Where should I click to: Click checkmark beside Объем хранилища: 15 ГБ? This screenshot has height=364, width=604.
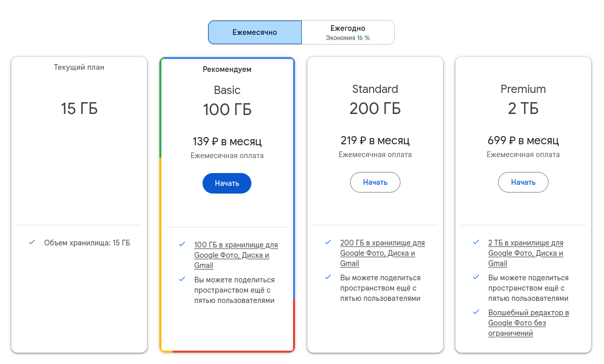coord(32,242)
